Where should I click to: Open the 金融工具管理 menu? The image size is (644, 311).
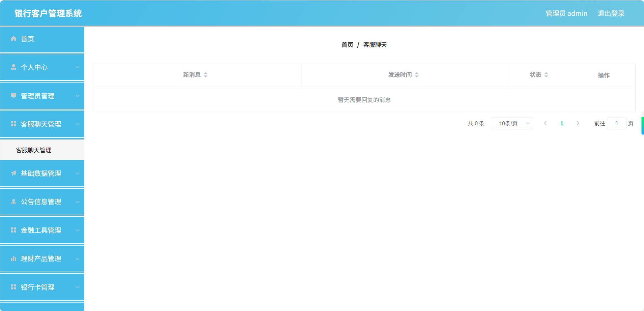coord(42,230)
